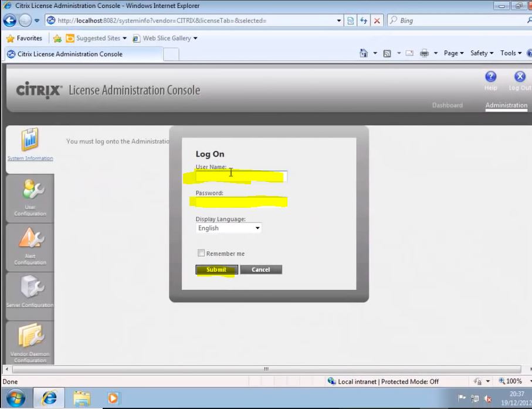The image size is (532, 409).
Task: Click the muted volume speaker tray icon
Action: tap(488, 399)
